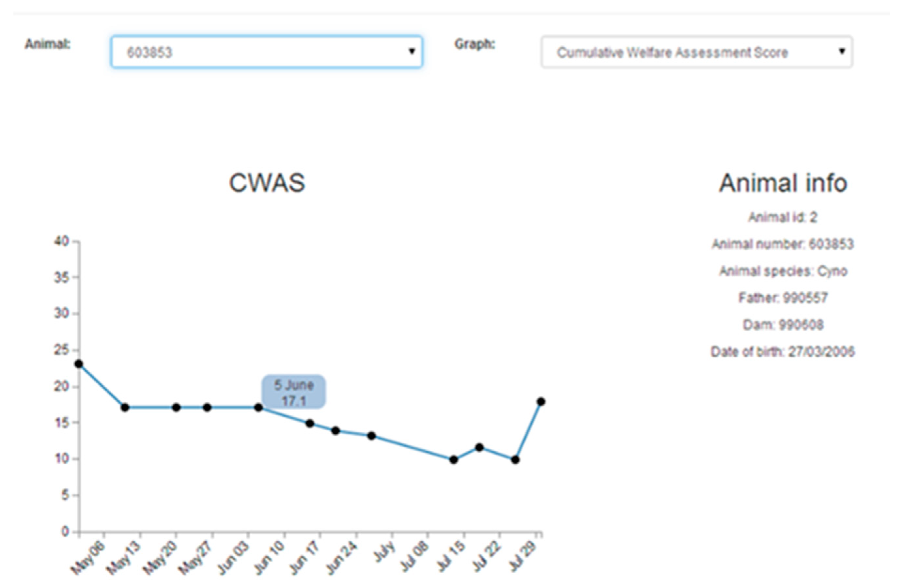This screenshot has height=588, width=903.
Task: Click the Animal dropdown arrow
Action: click(x=412, y=51)
